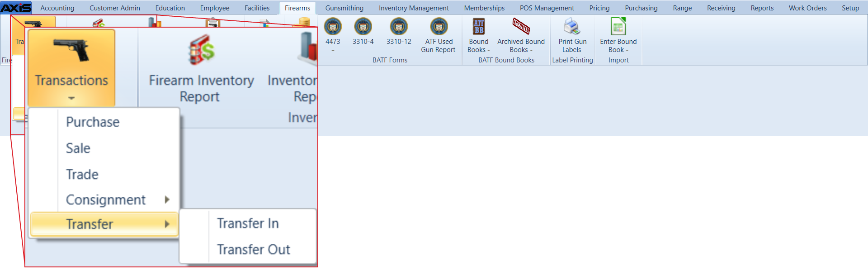Expand the Enter Bound Book dropdown arrow
Viewport: 868px width, 271px height.
click(x=627, y=50)
